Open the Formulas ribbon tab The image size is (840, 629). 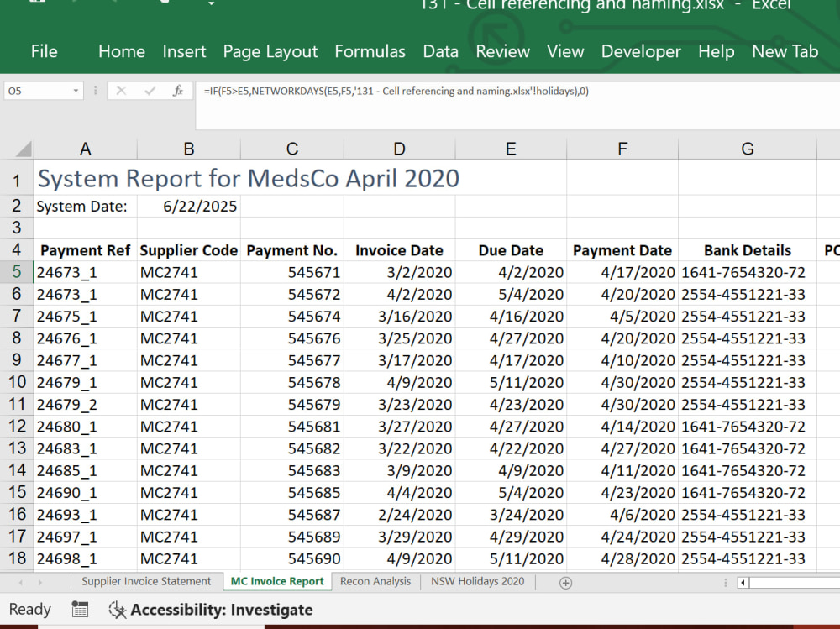tap(370, 51)
